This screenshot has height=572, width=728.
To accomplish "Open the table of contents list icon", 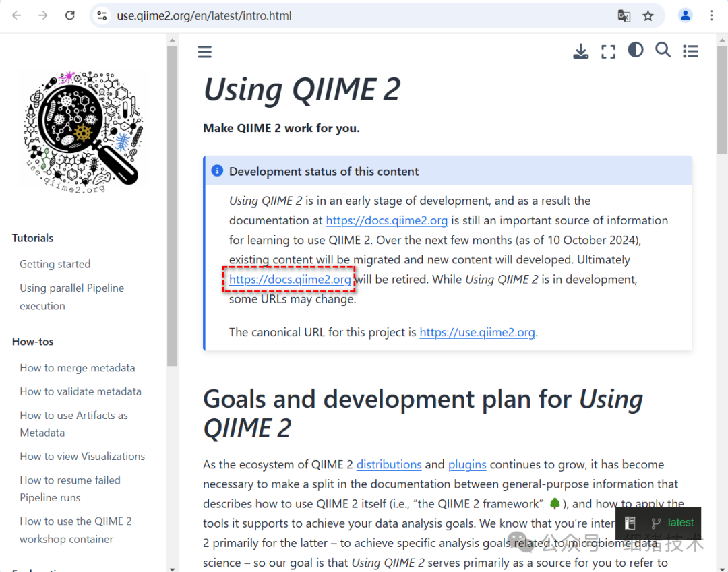I will tap(690, 51).
